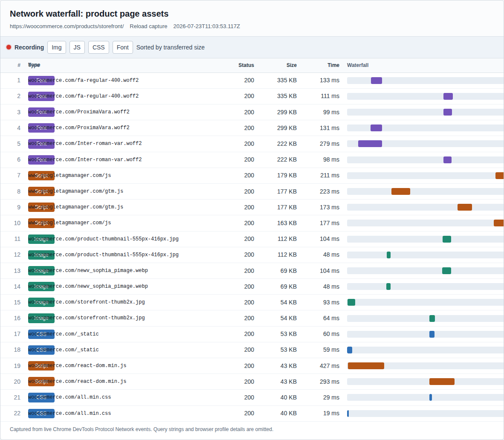Viewport: 504px width, 440px height.
Task: Select the blue waterfall bar in row 18
Action: click(350, 350)
